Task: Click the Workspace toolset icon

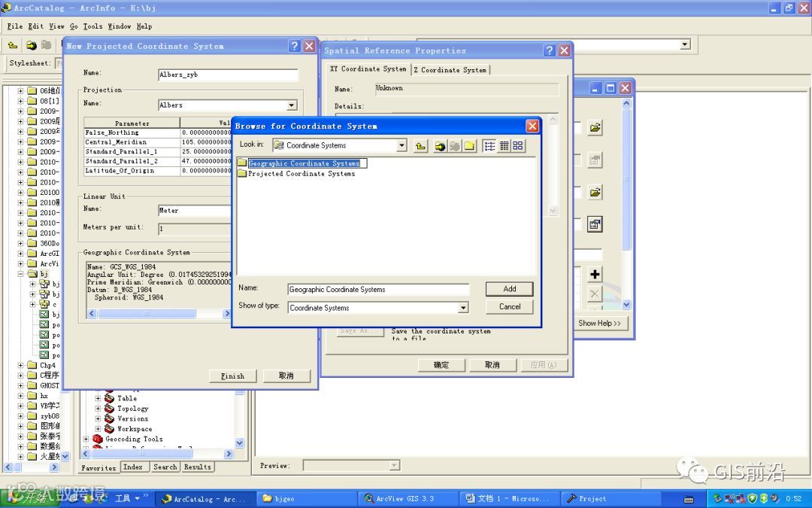Action: 109,429
